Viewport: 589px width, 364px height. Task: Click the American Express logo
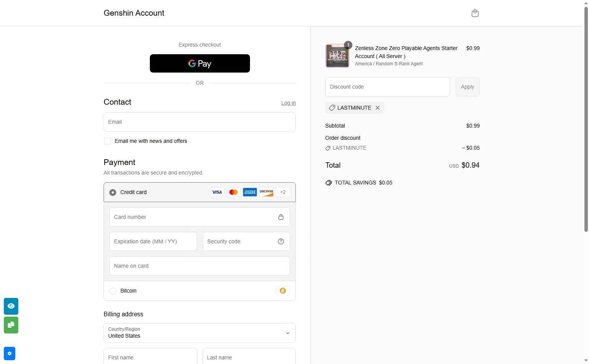(x=250, y=192)
